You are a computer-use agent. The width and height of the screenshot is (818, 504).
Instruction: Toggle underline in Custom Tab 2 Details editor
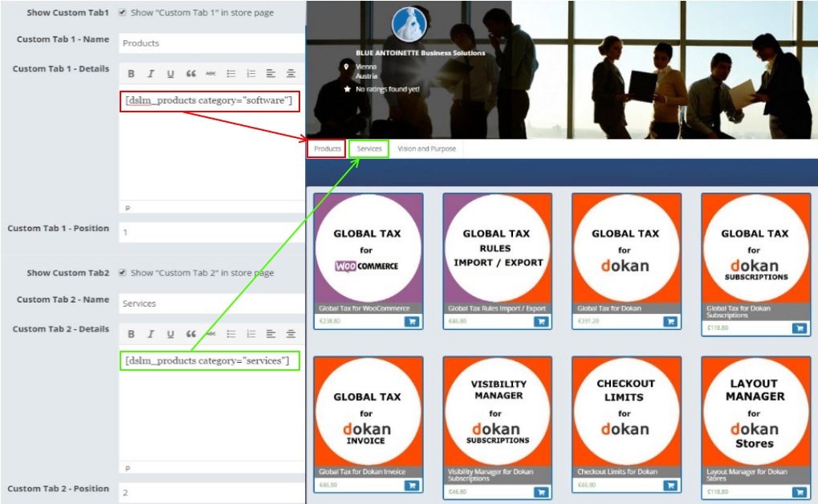click(x=171, y=334)
